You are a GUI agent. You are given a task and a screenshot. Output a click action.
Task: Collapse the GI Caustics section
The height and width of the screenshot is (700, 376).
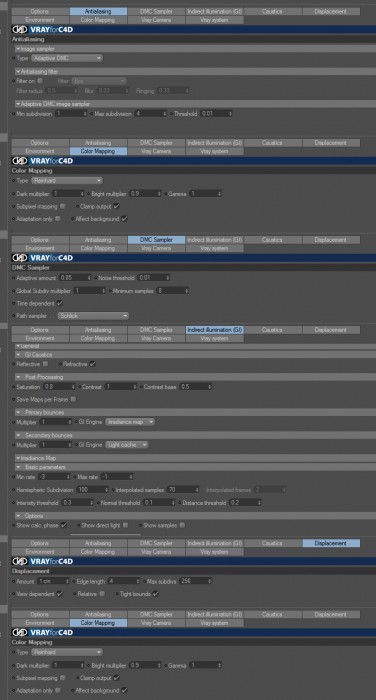pos(18,354)
